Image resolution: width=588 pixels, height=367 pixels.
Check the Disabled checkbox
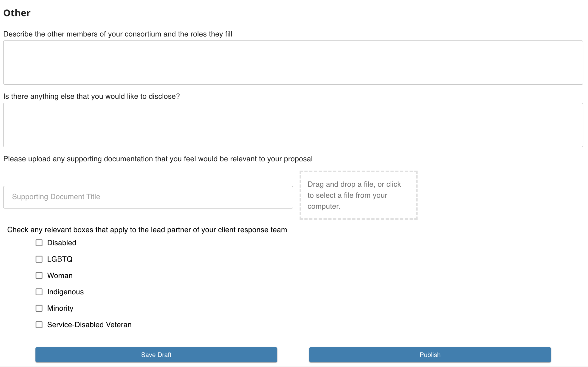click(39, 243)
